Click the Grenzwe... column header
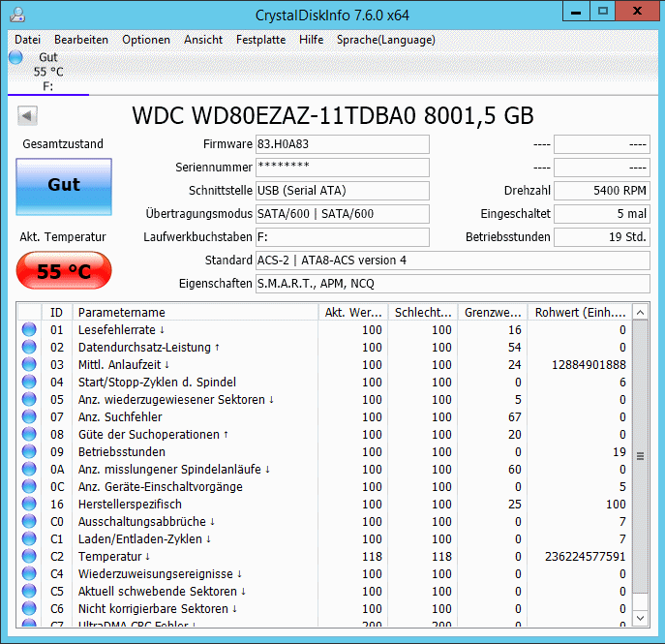Screen dimensions: 665x644 click(x=493, y=312)
